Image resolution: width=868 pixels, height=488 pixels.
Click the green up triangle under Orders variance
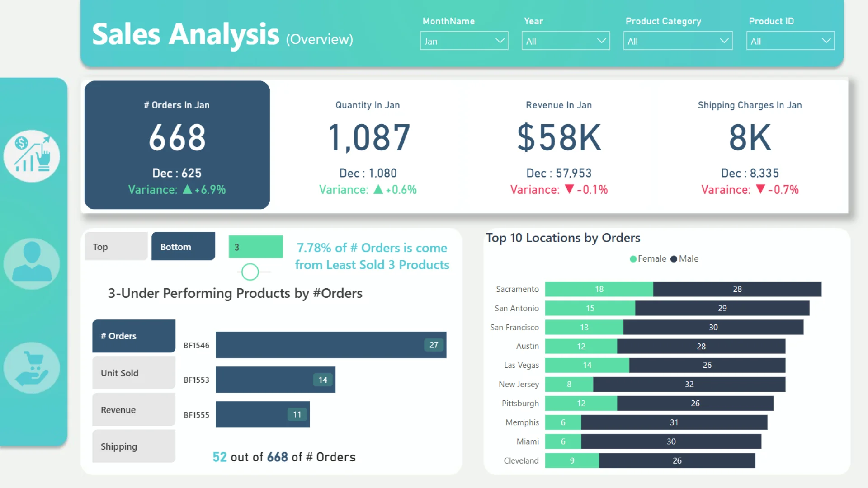coord(187,189)
